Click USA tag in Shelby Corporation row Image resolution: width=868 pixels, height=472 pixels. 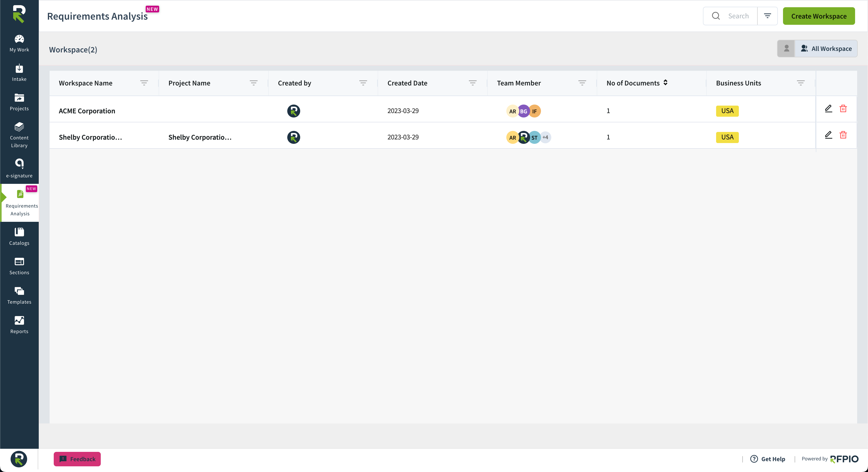pos(727,137)
